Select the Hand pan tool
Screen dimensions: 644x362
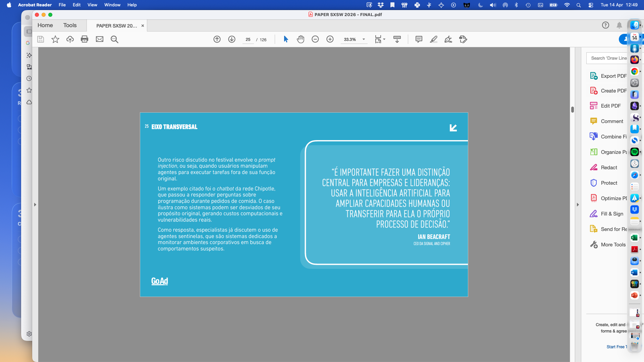(x=301, y=39)
